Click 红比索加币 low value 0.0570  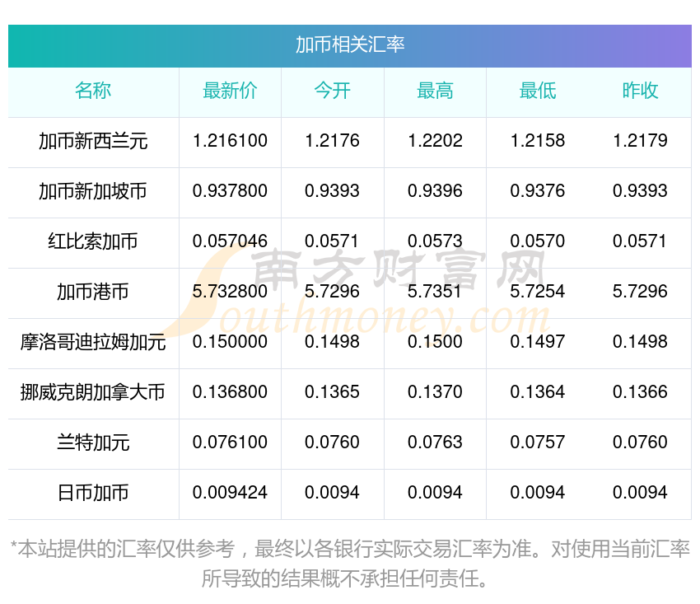click(x=538, y=241)
